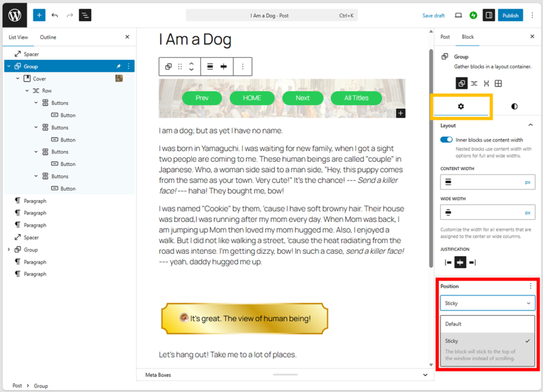Toggle Inner blocks use content width
543x392 pixels.
446,140
